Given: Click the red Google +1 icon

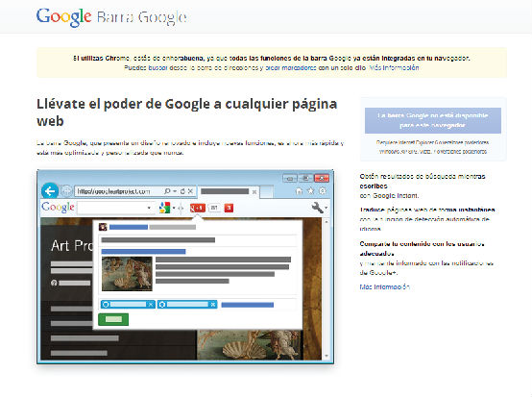Looking at the screenshot, I should point(198,208).
